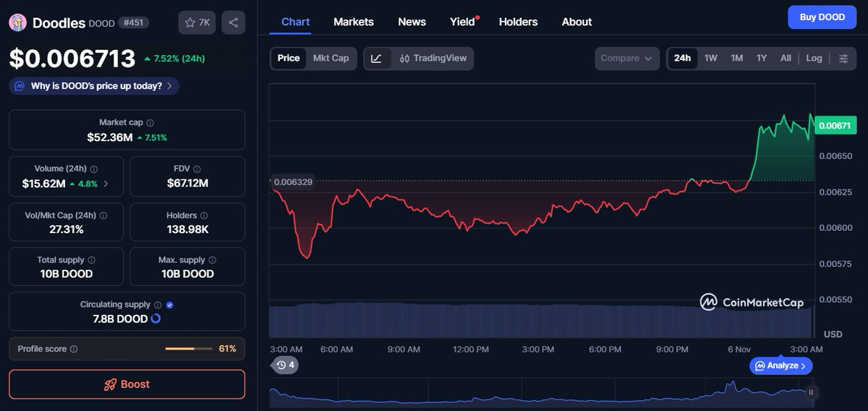The height and width of the screenshot is (411, 868).
Task: Click the Analyze button
Action: tap(780, 366)
